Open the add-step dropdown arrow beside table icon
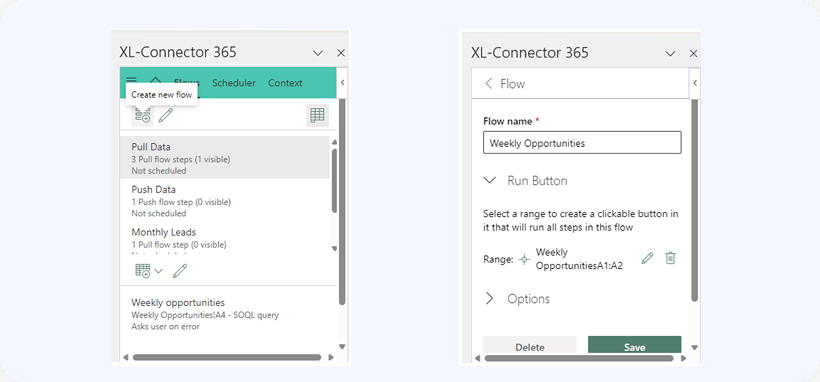 tap(159, 271)
